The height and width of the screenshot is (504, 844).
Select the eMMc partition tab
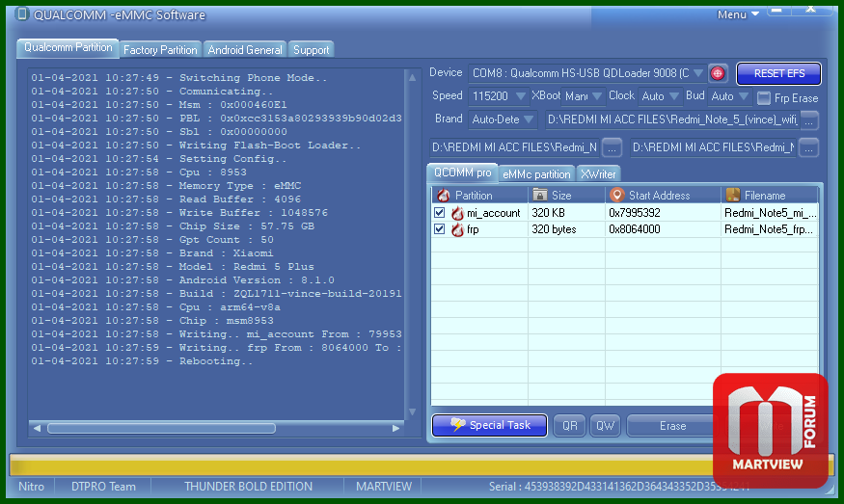[x=536, y=174]
